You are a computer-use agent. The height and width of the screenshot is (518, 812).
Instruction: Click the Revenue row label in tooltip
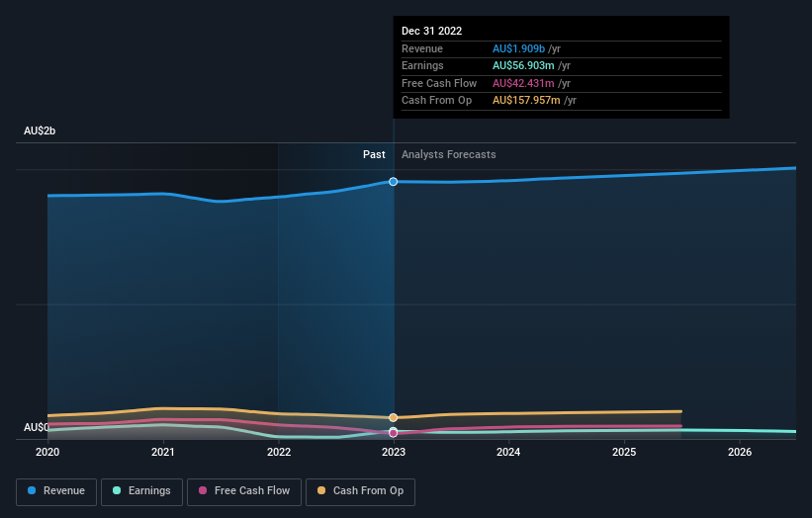pos(422,48)
